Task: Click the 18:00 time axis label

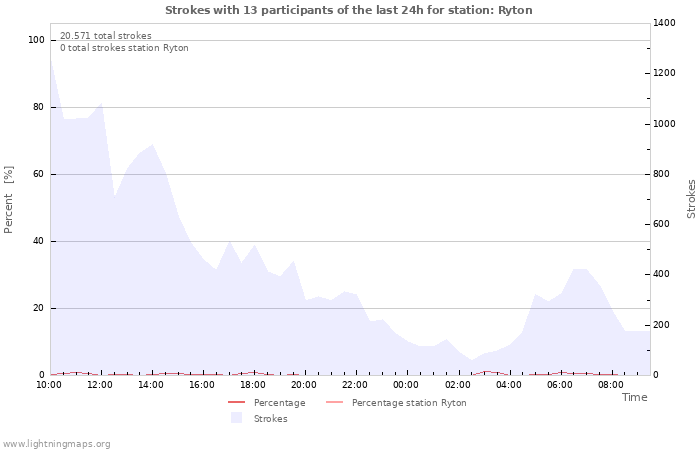Action: 253,385
